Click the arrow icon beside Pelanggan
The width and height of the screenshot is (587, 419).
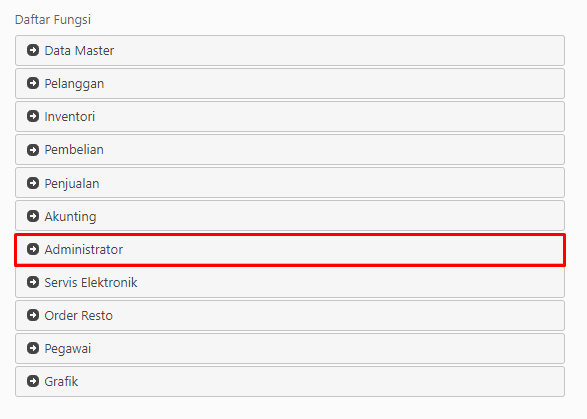click(33, 83)
